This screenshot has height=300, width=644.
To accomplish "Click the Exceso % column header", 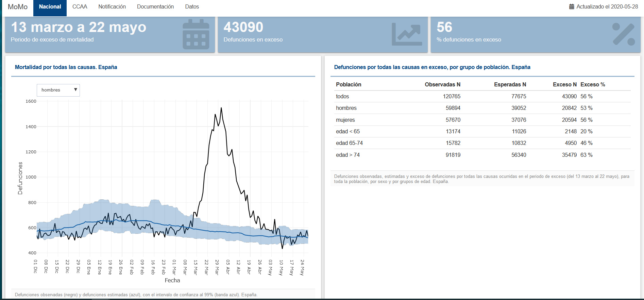I will click(593, 84).
